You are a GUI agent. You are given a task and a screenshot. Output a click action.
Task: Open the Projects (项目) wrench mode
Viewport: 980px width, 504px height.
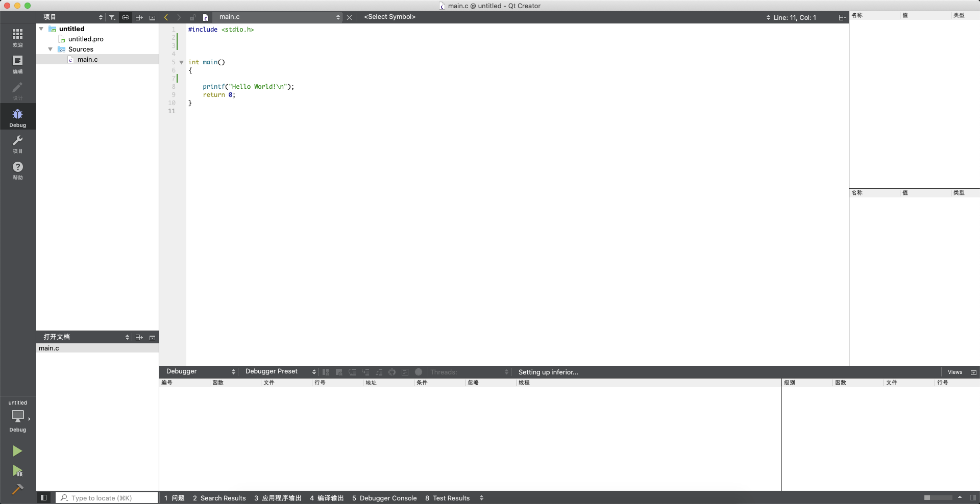click(x=18, y=144)
